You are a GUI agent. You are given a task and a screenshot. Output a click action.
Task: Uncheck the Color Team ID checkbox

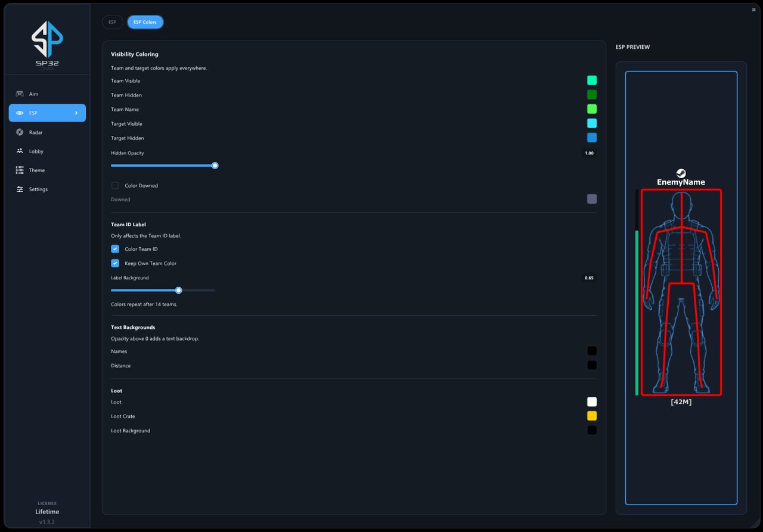pos(115,249)
